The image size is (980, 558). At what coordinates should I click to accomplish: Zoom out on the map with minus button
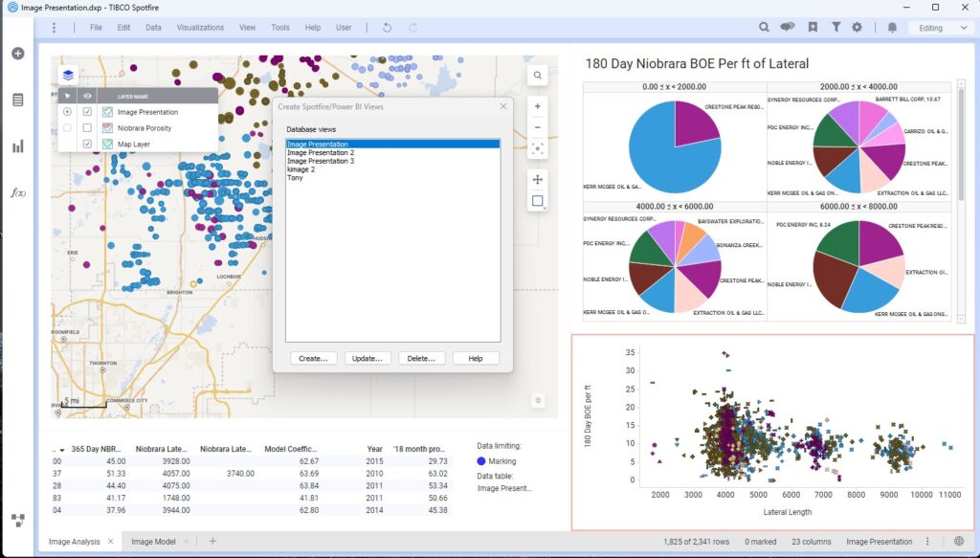(x=538, y=127)
